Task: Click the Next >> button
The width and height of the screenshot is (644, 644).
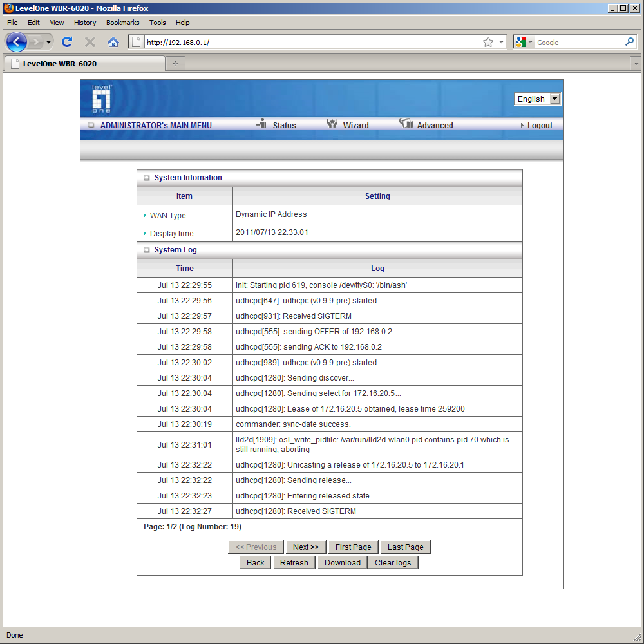Action: point(306,547)
